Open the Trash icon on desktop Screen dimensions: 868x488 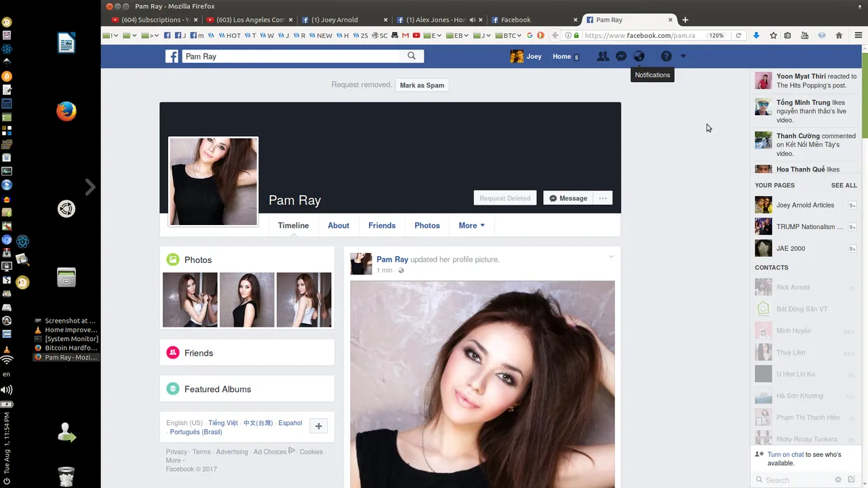[66, 476]
